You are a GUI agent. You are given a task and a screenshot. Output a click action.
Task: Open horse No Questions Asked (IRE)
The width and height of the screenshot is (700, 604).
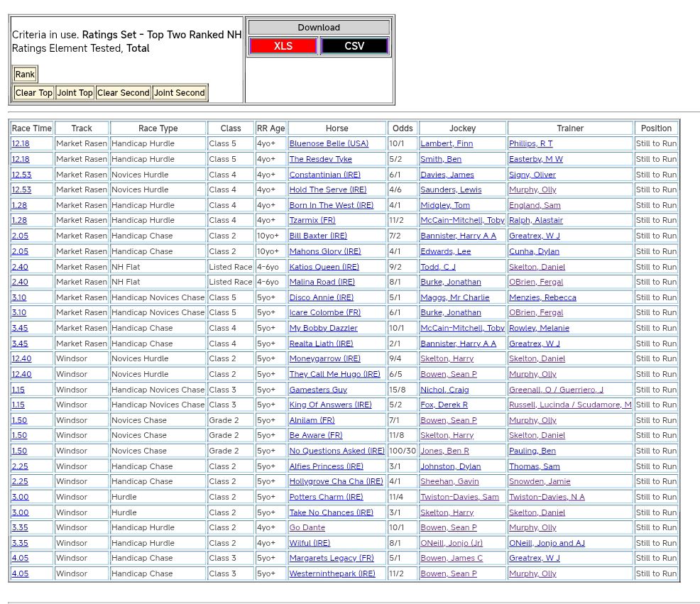tap(337, 451)
